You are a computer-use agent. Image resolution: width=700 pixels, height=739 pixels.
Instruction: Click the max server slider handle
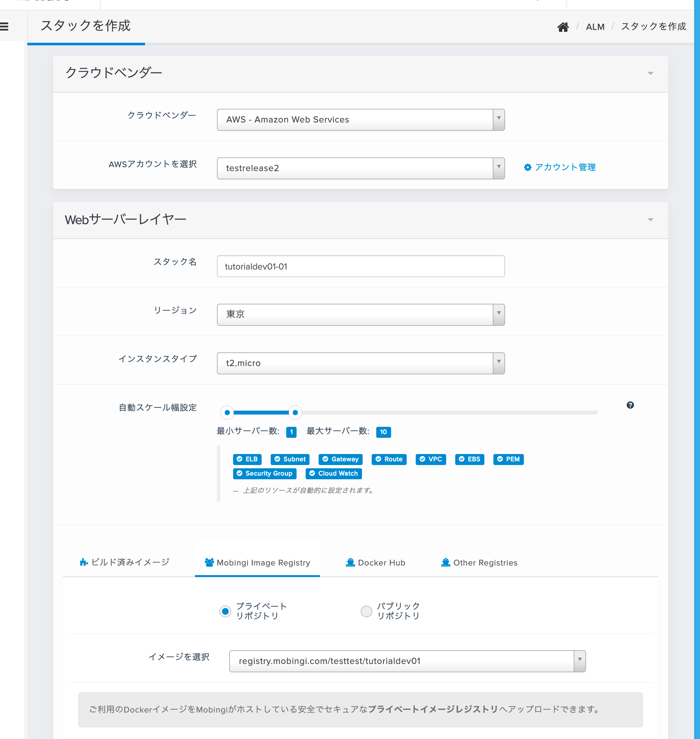click(295, 413)
